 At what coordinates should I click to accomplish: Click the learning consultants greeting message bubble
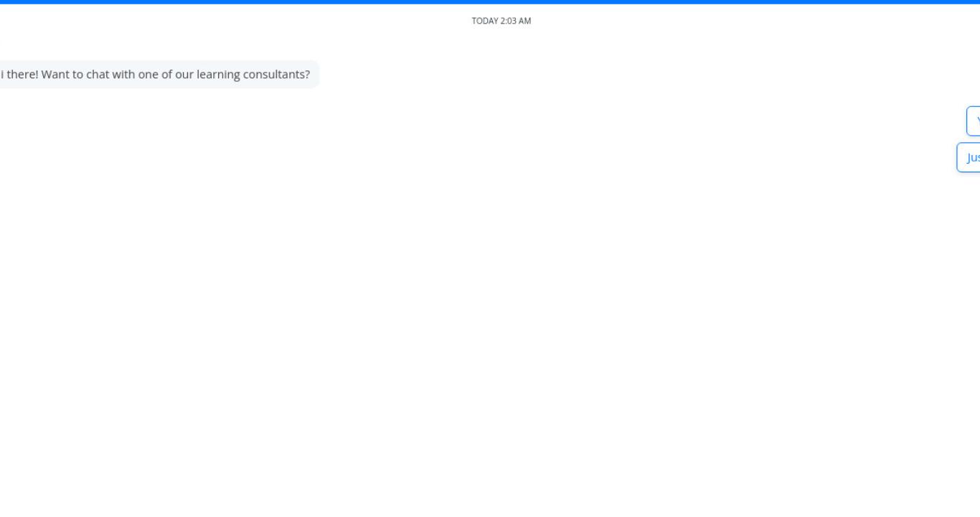pyautogui.click(x=159, y=75)
